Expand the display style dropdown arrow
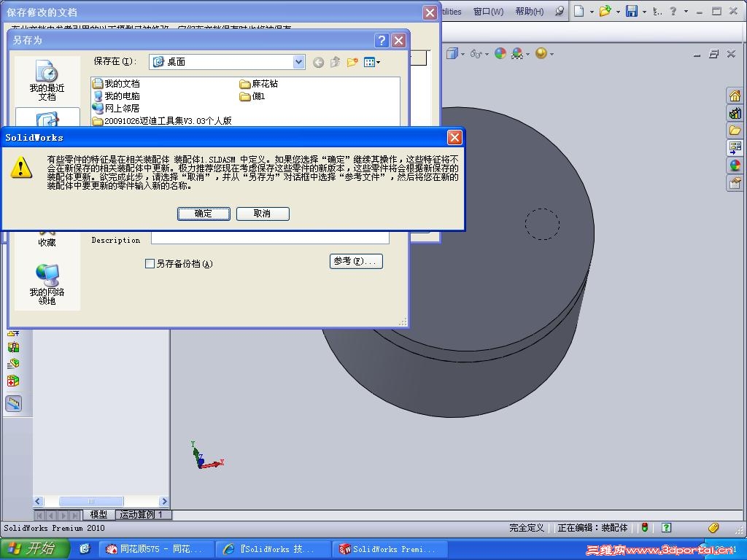747x560 pixels. point(462,54)
